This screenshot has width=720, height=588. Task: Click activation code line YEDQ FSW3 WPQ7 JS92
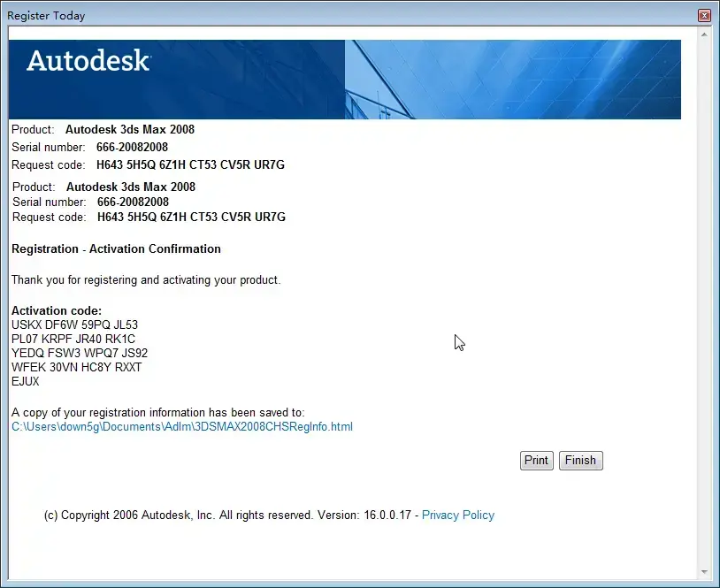80,354
